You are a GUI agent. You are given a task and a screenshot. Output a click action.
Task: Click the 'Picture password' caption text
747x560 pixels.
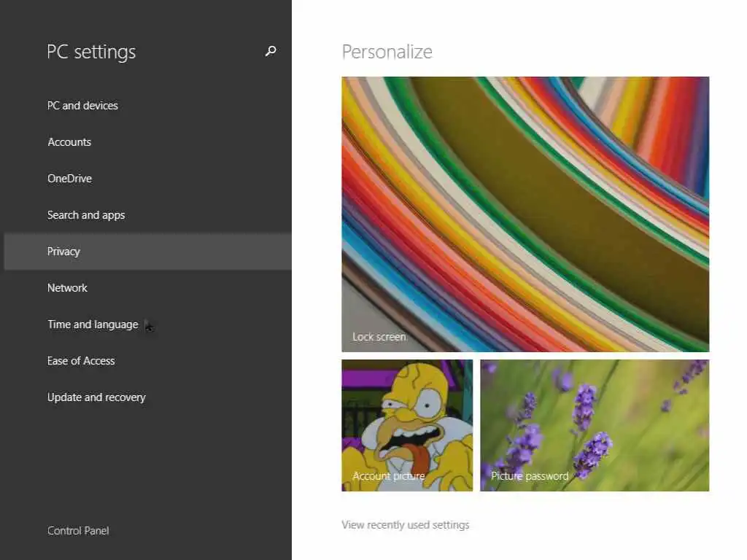(530, 476)
